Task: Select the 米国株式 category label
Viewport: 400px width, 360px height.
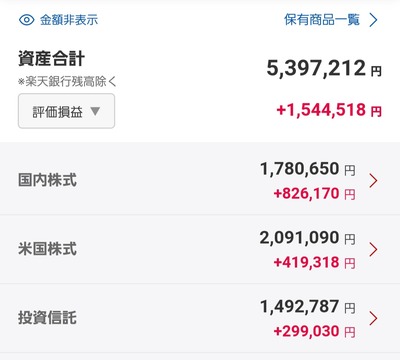Action: (x=47, y=249)
